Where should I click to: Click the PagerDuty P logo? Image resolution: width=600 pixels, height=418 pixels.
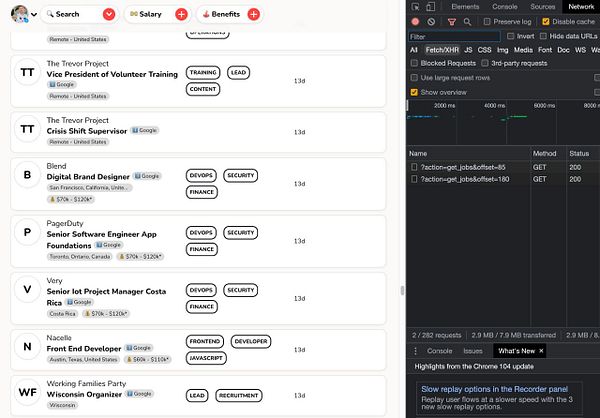(27, 232)
